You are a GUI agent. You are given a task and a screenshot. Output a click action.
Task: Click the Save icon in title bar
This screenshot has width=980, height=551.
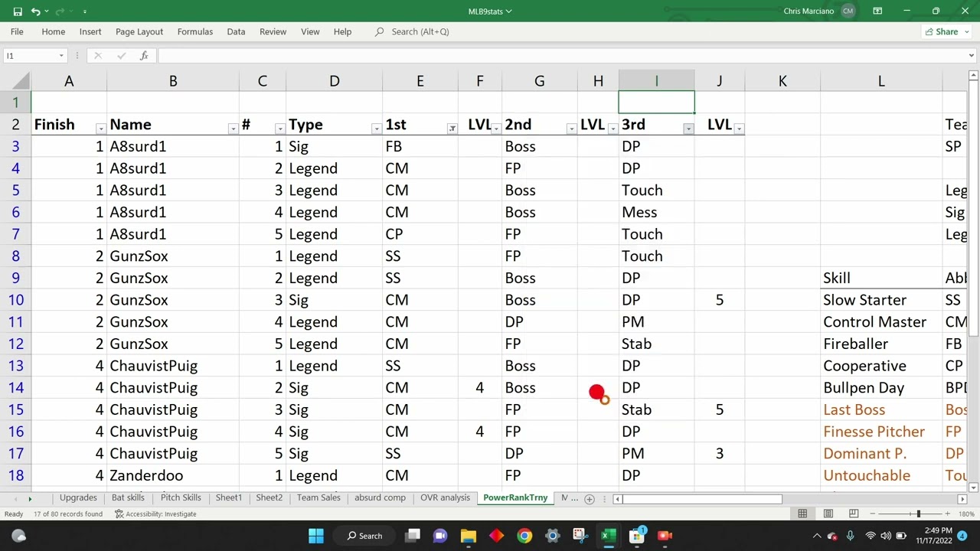18,11
